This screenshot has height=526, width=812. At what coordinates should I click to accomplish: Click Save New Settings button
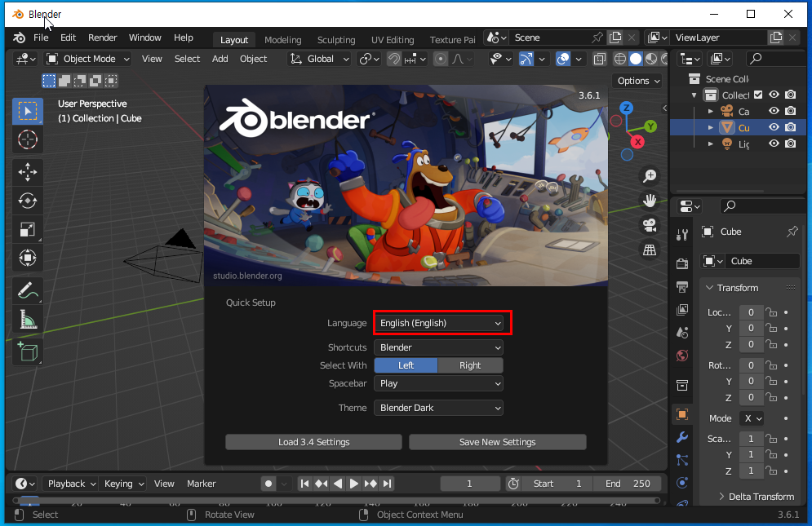click(498, 442)
